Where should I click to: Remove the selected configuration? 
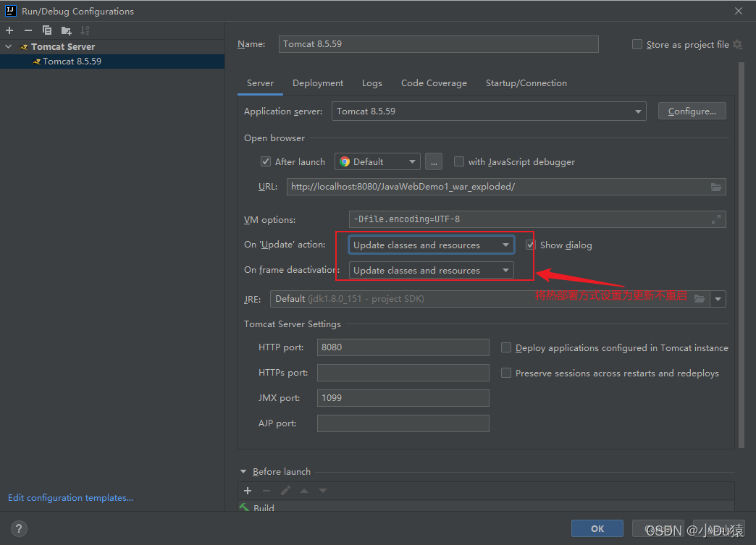click(28, 30)
